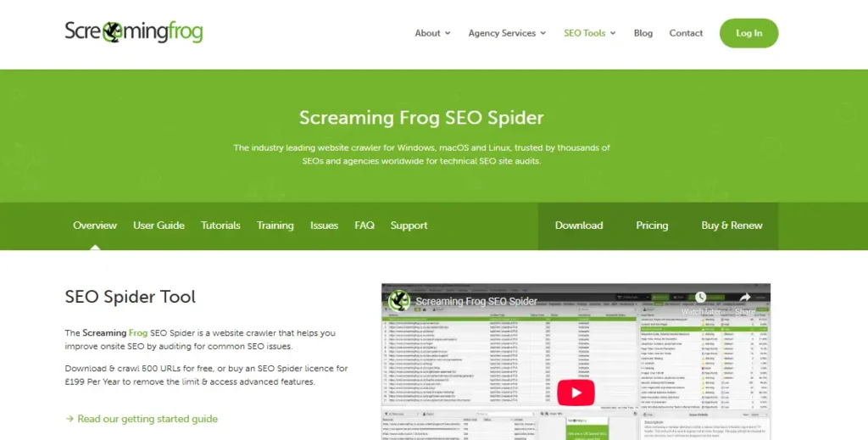This screenshot has width=868, height=440.
Task: Click the video Share arrow icon
Action: [745, 298]
